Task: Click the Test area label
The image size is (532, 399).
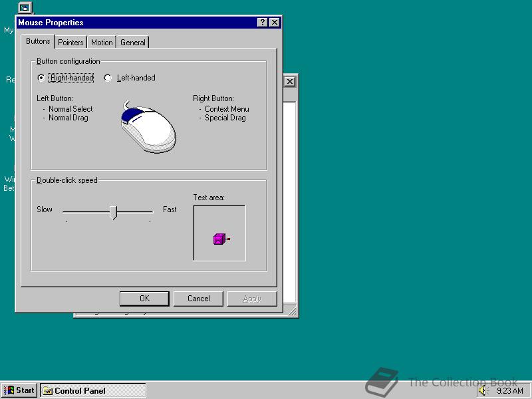Action: click(x=209, y=198)
